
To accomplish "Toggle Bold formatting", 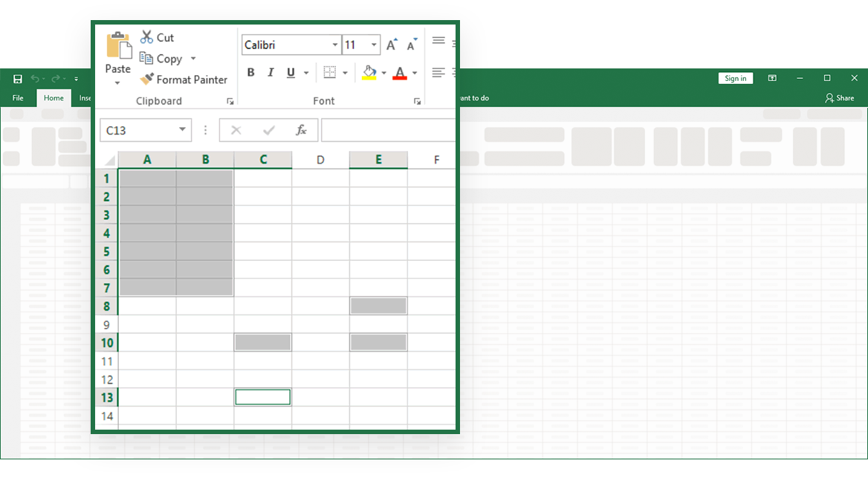I will (x=250, y=72).
